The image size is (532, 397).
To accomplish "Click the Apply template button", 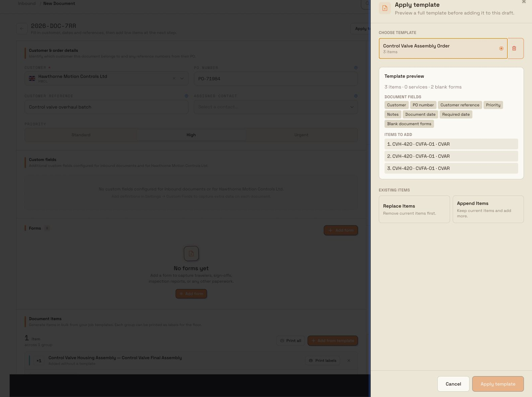I will click(x=498, y=384).
